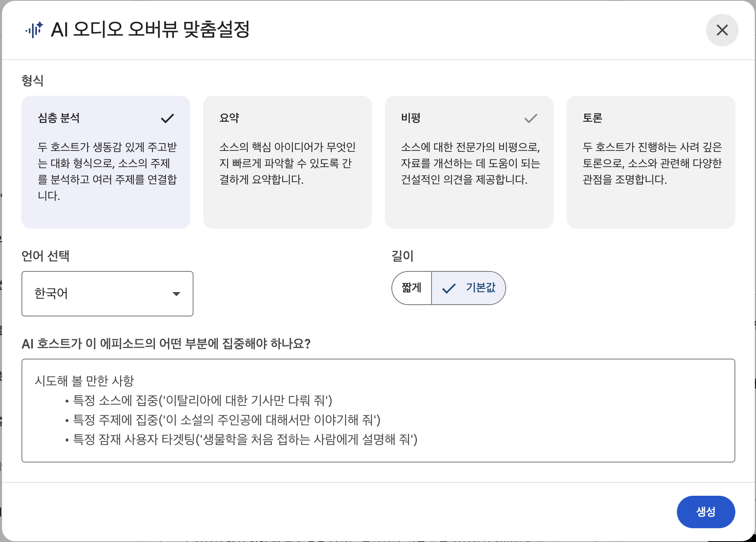This screenshot has height=542, width=756.
Task: Click the audio sparkle icon beside the title
Action: [34, 30]
